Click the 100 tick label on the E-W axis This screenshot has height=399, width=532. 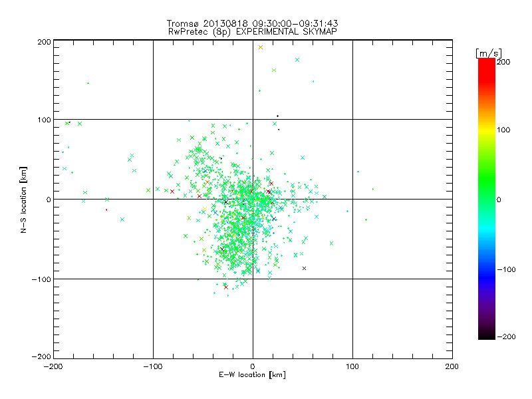tap(352, 367)
